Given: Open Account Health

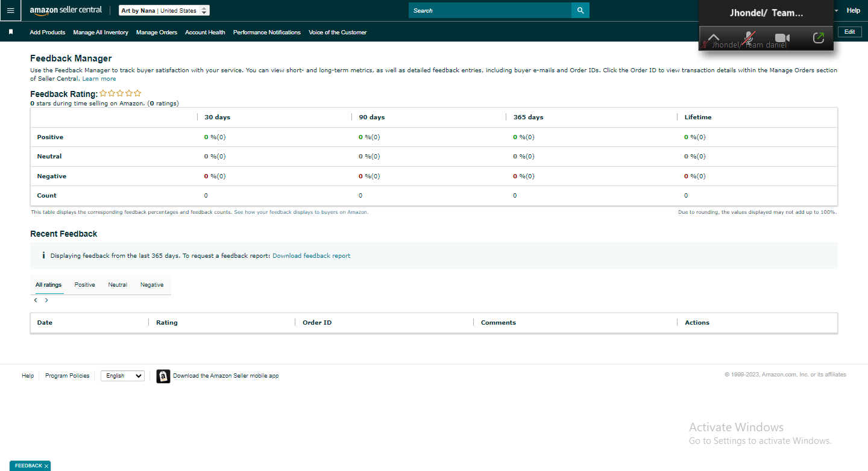Looking at the screenshot, I should coord(205,33).
